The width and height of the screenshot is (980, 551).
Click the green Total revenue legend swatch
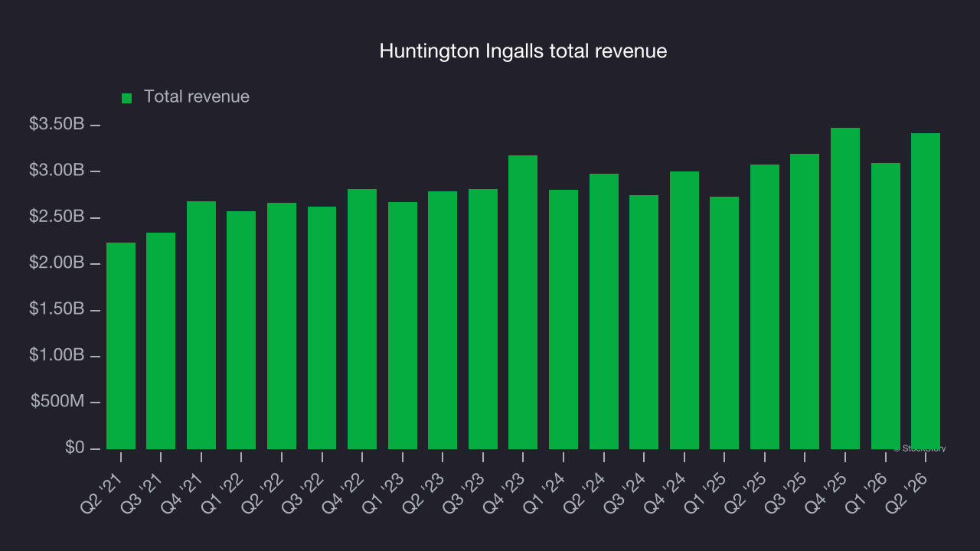(x=127, y=98)
